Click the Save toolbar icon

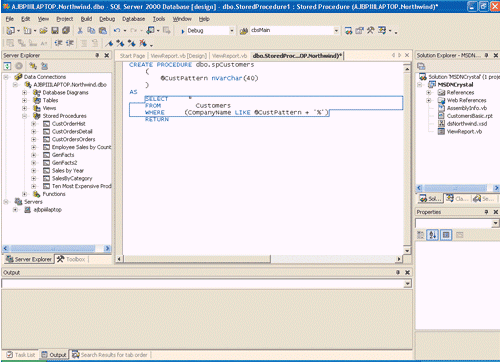click(55, 31)
